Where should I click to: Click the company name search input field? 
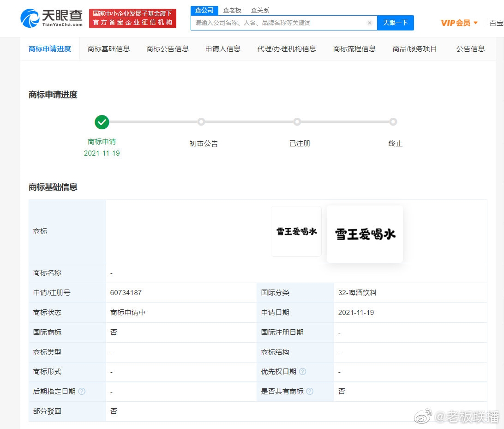point(279,23)
